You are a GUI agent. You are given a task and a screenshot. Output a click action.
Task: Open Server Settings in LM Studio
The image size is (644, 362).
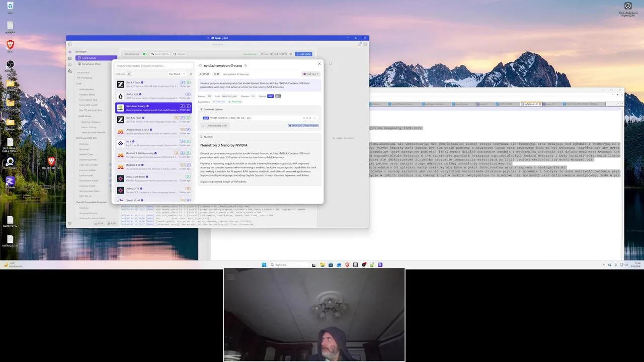(x=161, y=54)
